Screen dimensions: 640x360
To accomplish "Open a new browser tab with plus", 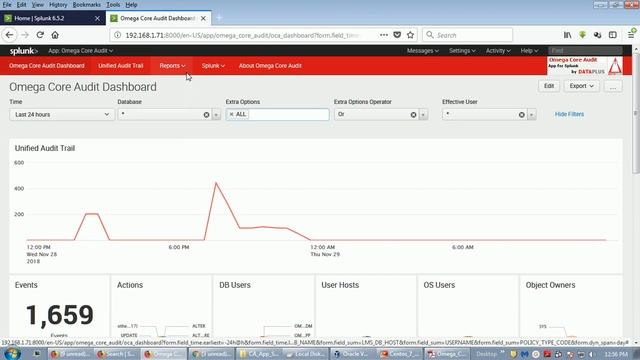I will point(219,18).
